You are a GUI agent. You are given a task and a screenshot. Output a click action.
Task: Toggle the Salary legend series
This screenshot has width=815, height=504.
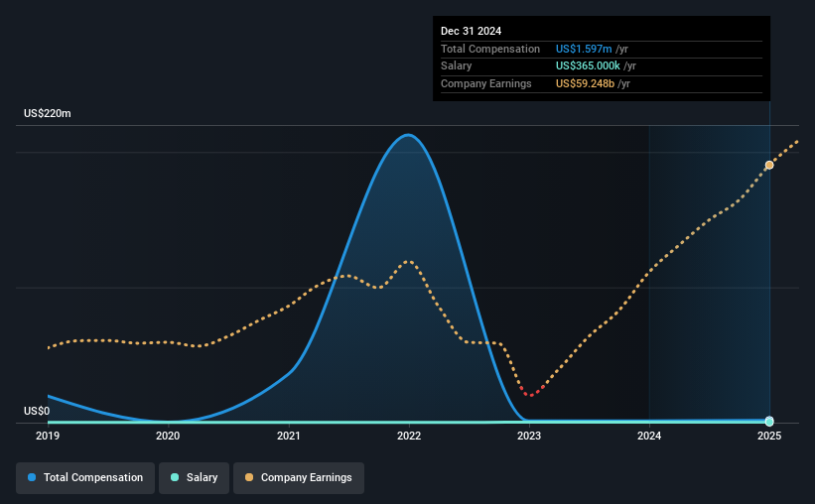pos(194,477)
